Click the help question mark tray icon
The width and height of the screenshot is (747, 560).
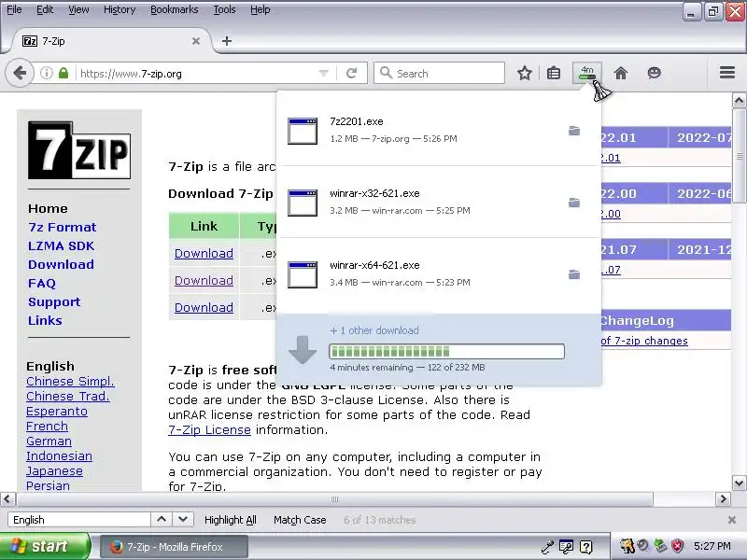coord(586,547)
